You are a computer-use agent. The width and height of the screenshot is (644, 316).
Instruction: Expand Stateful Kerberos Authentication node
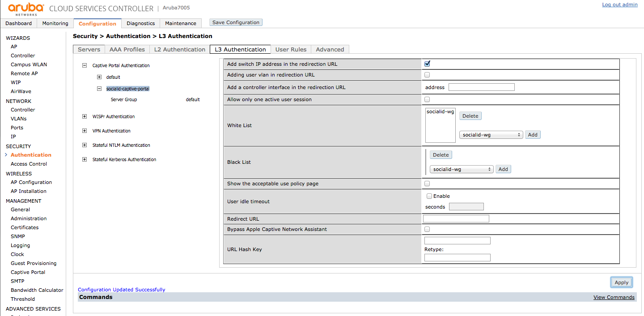pyautogui.click(x=85, y=159)
